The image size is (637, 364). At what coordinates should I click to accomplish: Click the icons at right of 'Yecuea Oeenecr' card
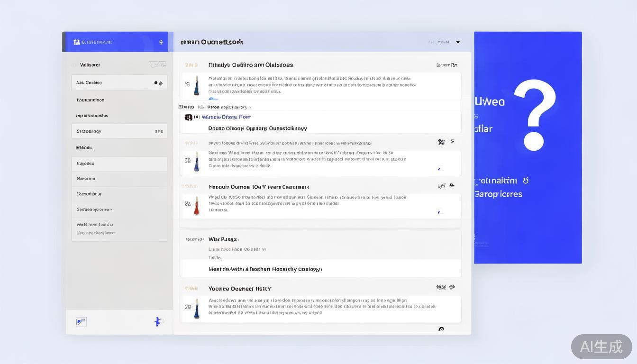tap(445, 287)
